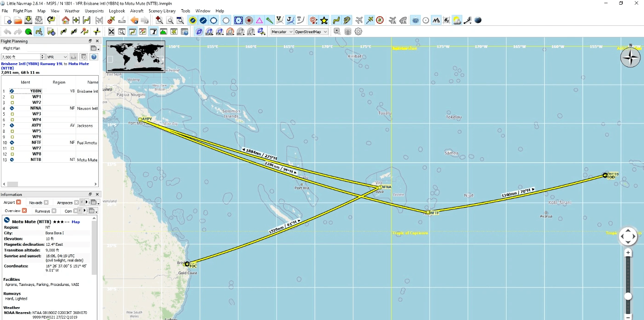Open the VFR flight type dropdown
The height and width of the screenshot is (320, 644).
point(57,57)
